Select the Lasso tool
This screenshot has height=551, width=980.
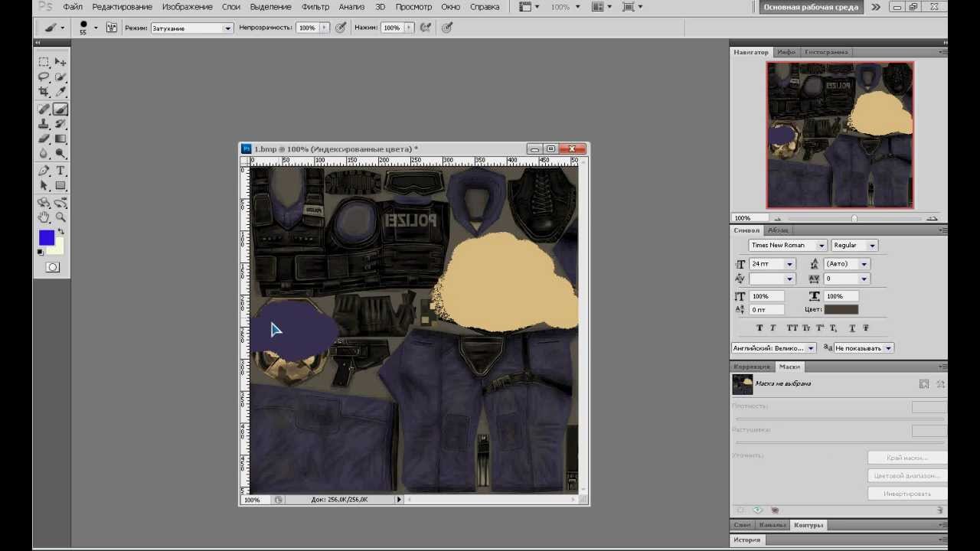[44, 77]
